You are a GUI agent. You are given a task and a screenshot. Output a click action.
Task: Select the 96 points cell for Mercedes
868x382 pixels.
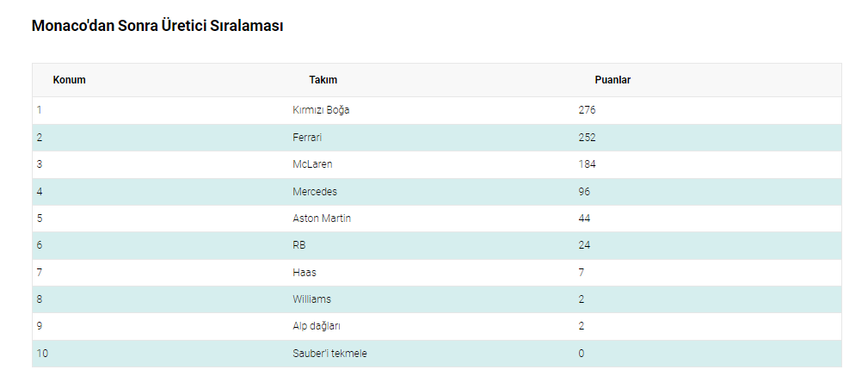(584, 192)
